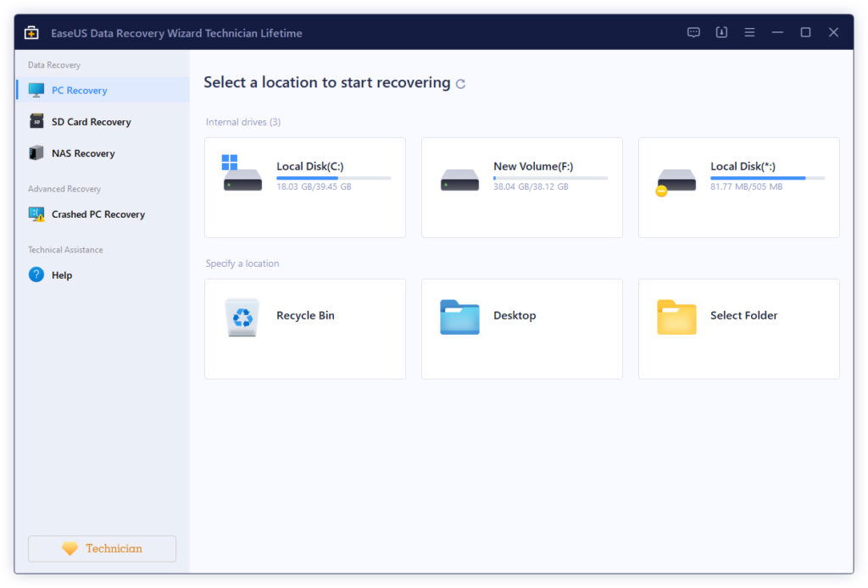Click the New Volume(F:) drive icon
Image resolution: width=868 pixels, height=588 pixels.
pyautogui.click(x=459, y=180)
